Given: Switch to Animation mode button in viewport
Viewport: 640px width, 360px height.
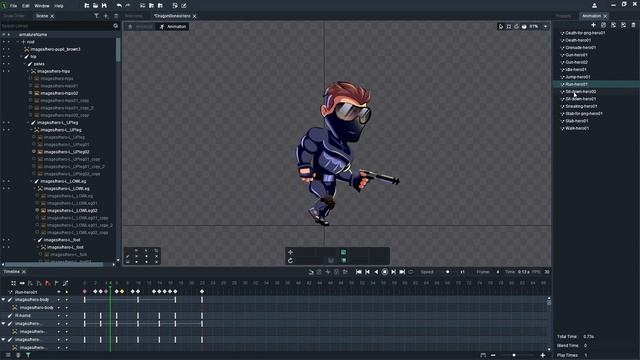Looking at the screenshot, I should [x=172, y=27].
